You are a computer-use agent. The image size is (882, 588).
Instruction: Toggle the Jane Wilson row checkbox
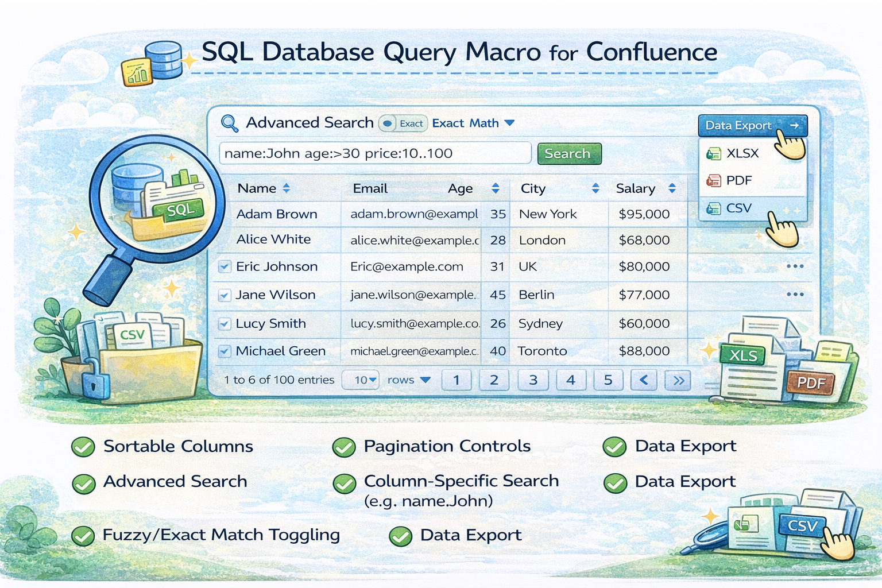pyautogui.click(x=225, y=295)
